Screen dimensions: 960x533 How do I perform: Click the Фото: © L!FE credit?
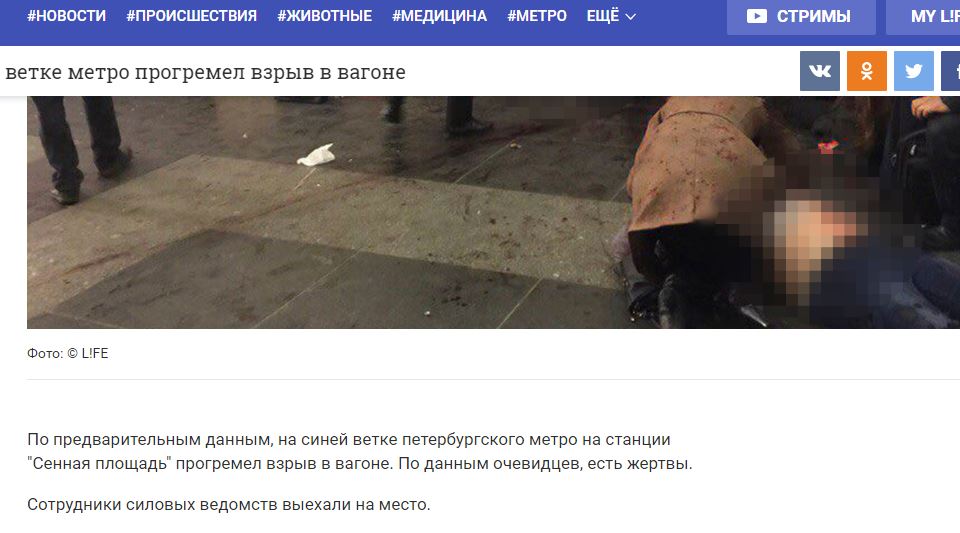[x=67, y=353]
